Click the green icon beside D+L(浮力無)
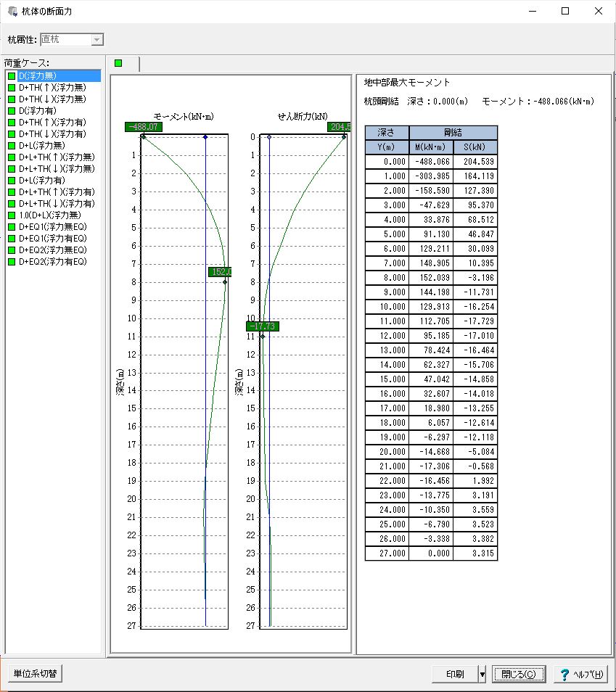Image resolution: width=616 pixels, height=692 pixels. (x=12, y=145)
